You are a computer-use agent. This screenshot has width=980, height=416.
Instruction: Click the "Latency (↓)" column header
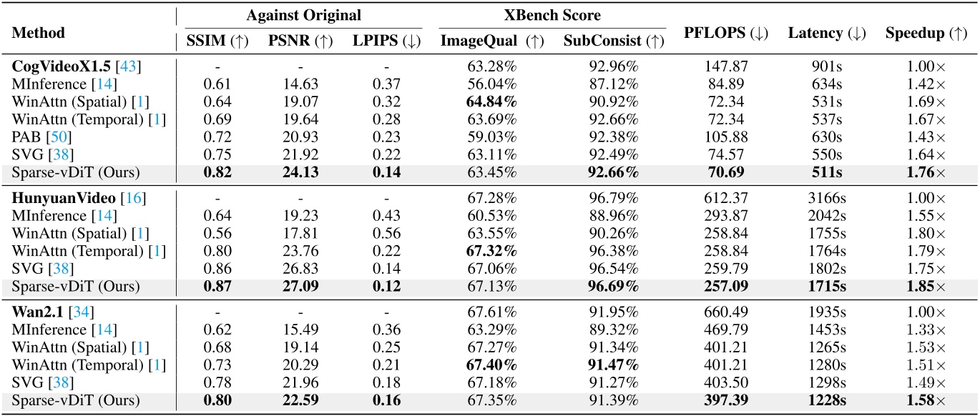coord(825,33)
